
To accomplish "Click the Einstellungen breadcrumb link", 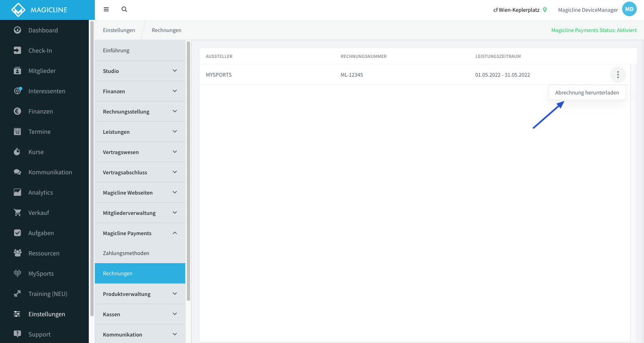I will pyautogui.click(x=119, y=30).
